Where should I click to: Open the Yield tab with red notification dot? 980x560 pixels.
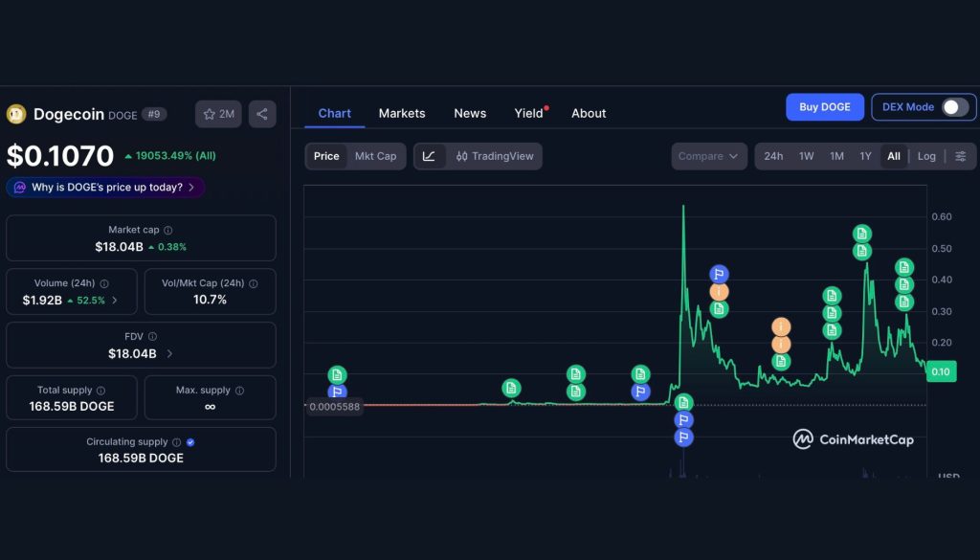pyautogui.click(x=527, y=113)
